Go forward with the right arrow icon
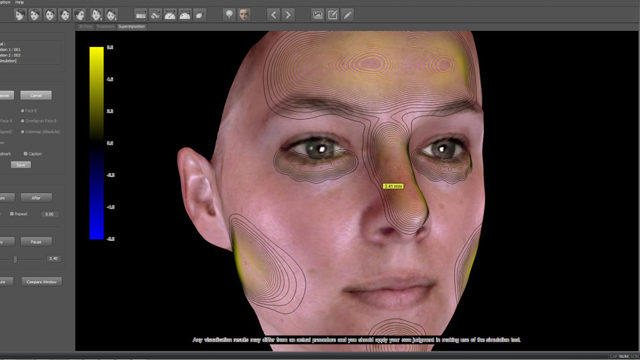This screenshot has height=360, width=640. click(288, 15)
